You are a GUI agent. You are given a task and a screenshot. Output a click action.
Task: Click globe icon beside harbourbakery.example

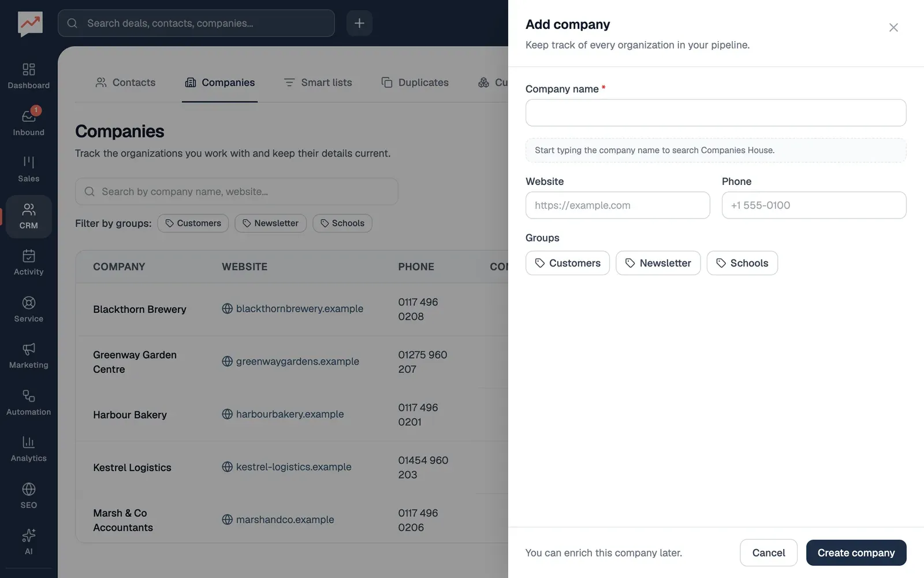click(x=228, y=414)
